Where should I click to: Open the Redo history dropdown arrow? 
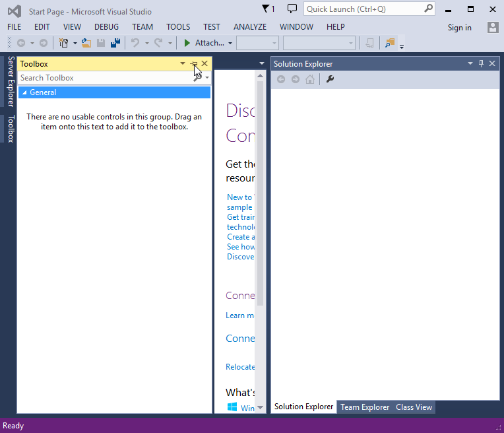click(170, 43)
